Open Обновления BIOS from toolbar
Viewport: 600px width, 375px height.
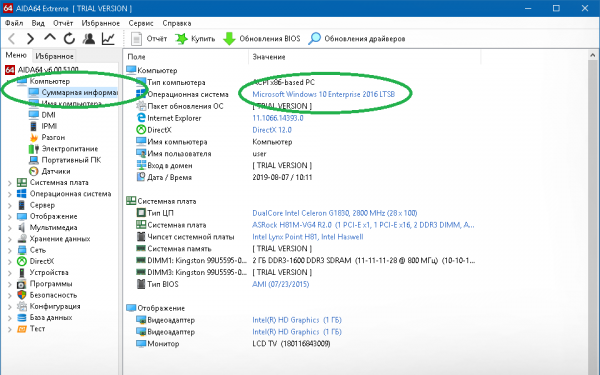(x=261, y=39)
